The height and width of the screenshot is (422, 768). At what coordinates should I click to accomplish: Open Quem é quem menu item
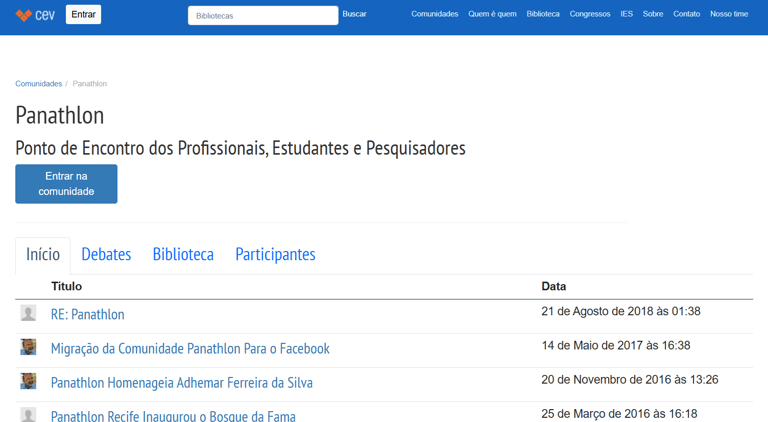[492, 14]
